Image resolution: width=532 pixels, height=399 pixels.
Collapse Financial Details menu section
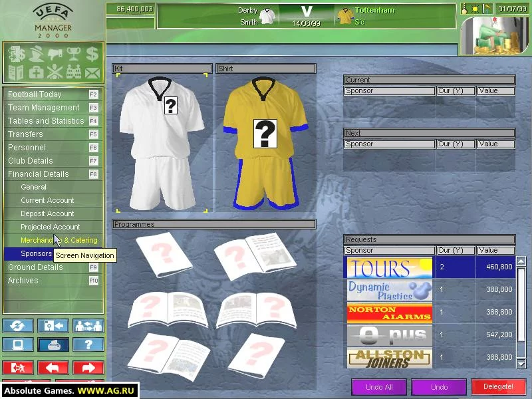point(53,174)
